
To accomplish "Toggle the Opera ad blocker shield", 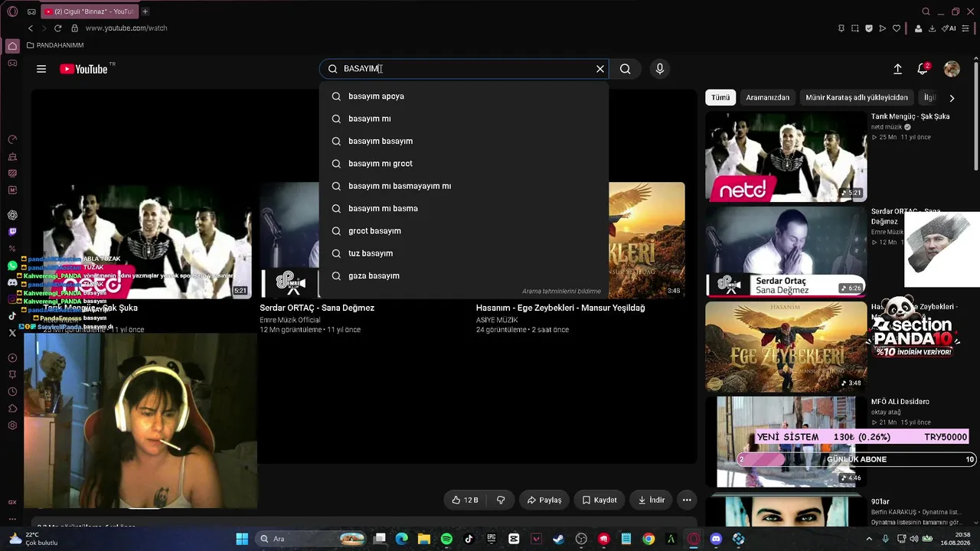I will pos(869,28).
